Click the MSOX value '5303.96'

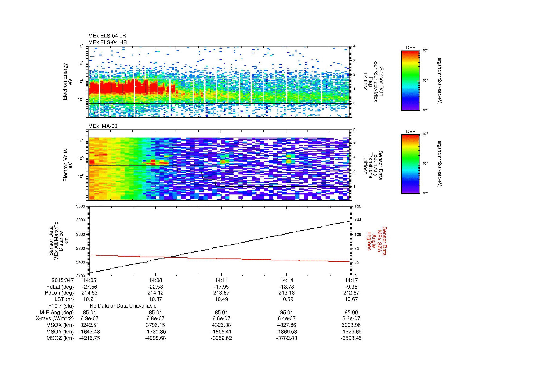[x=351, y=325]
